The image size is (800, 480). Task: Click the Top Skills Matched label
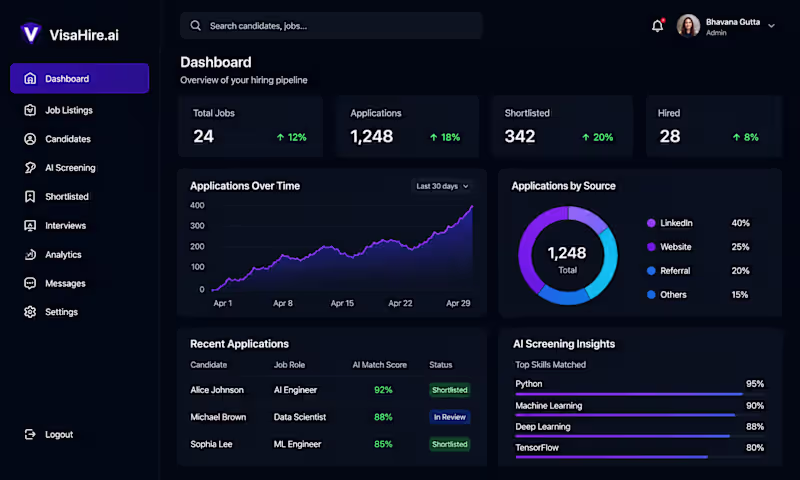coord(551,365)
